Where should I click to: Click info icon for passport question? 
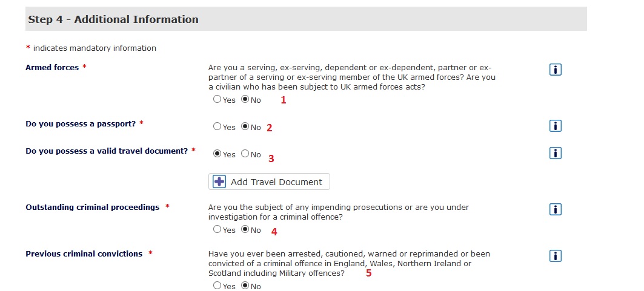click(x=555, y=126)
